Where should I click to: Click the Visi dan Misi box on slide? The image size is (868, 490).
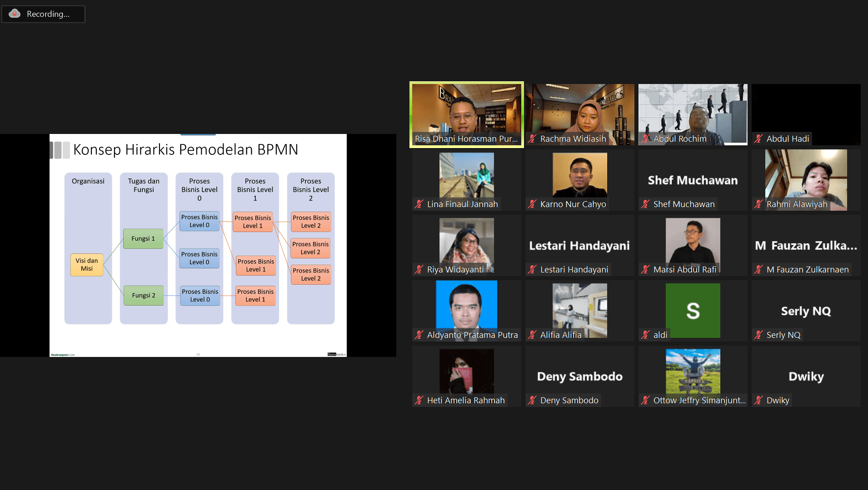87,265
